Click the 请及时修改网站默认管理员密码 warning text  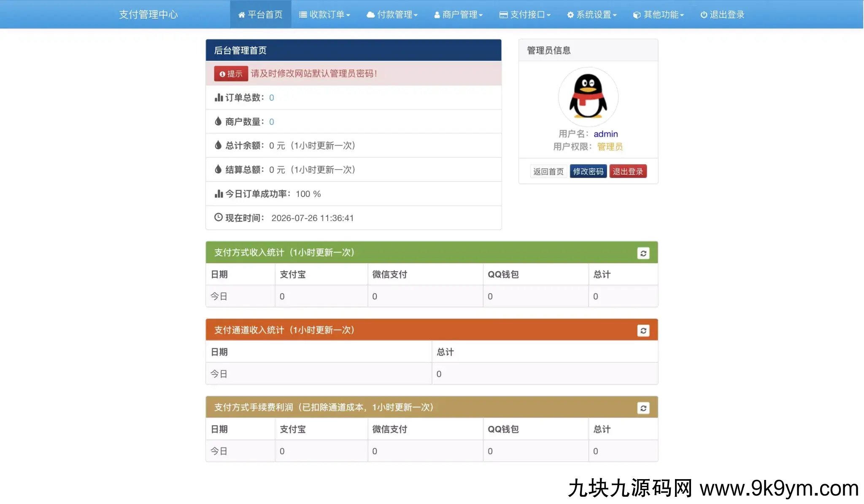[314, 73]
